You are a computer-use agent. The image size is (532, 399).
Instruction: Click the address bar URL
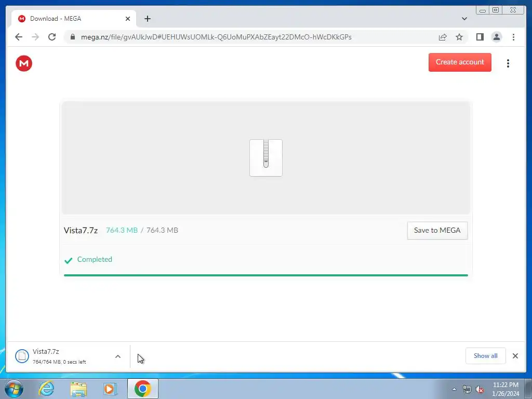(216, 37)
